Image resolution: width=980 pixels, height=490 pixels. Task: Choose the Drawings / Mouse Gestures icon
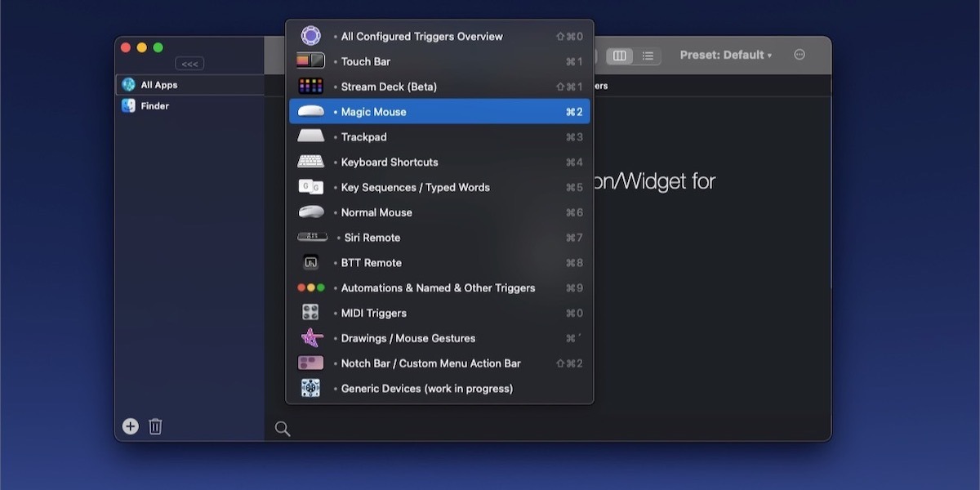point(310,337)
